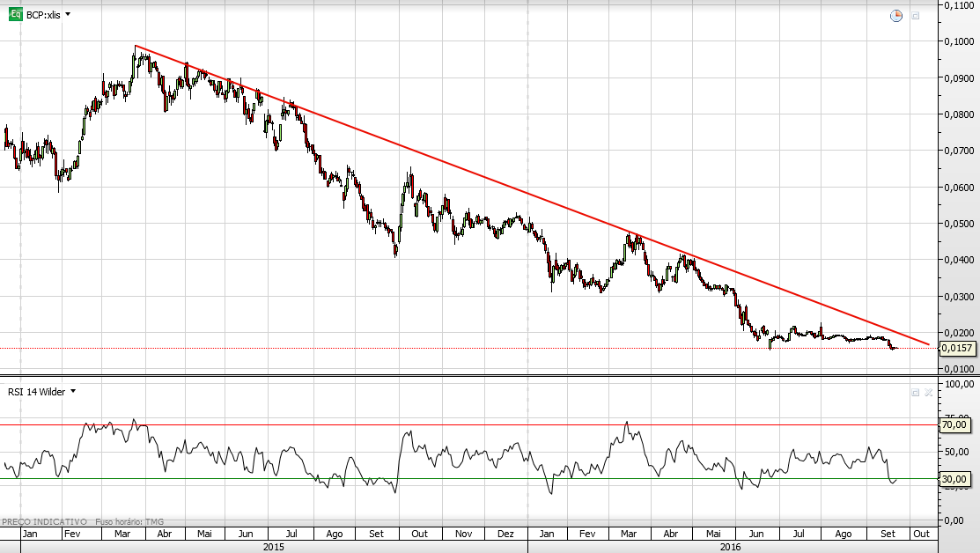Close the RSI indicator panel
This screenshot has height=553, width=980.
click(x=929, y=393)
